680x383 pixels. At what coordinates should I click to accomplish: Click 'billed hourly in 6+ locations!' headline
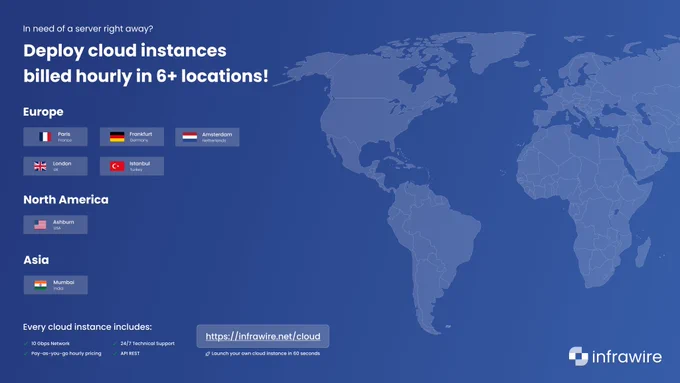point(146,76)
